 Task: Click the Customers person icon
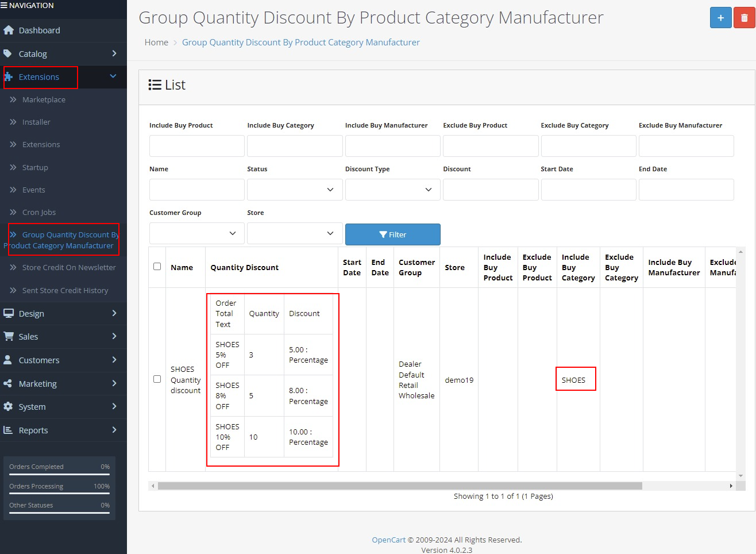click(x=8, y=360)
